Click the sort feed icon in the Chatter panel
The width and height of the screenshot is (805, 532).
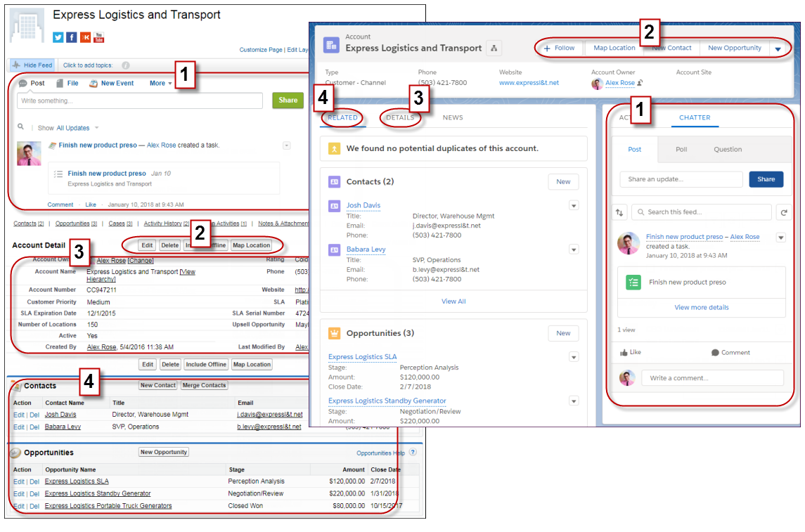619,212
